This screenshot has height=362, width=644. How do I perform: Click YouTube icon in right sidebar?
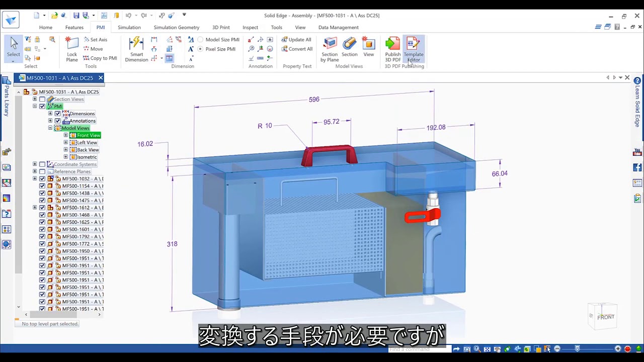tap(637, 152)
